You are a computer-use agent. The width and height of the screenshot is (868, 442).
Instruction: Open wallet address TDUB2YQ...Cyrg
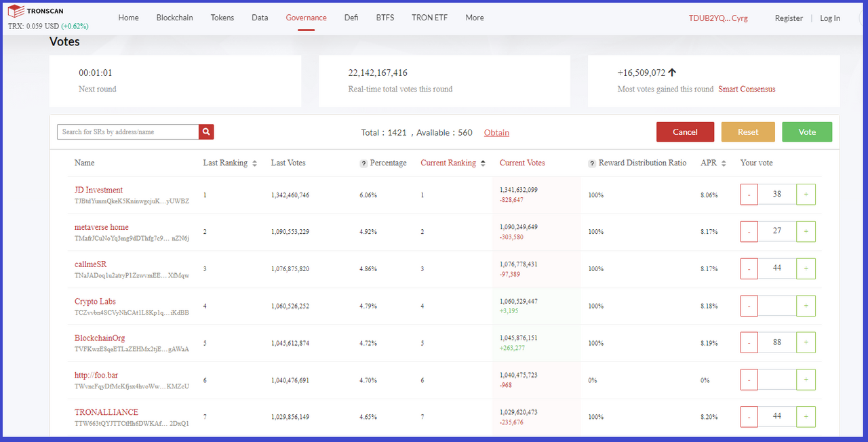(718, 18)
